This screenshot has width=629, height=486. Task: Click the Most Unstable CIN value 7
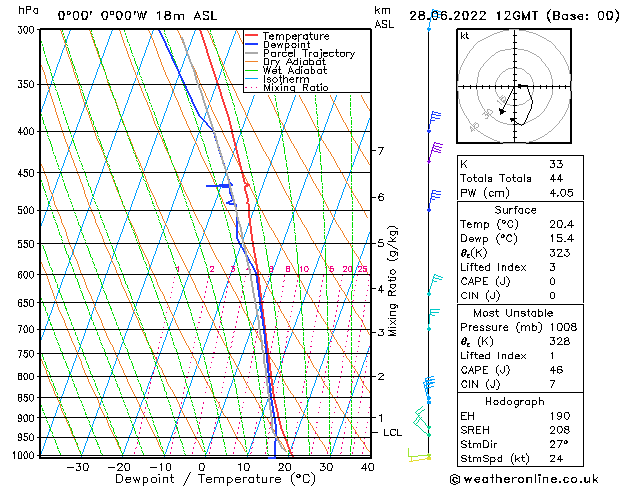coord(552,384)
